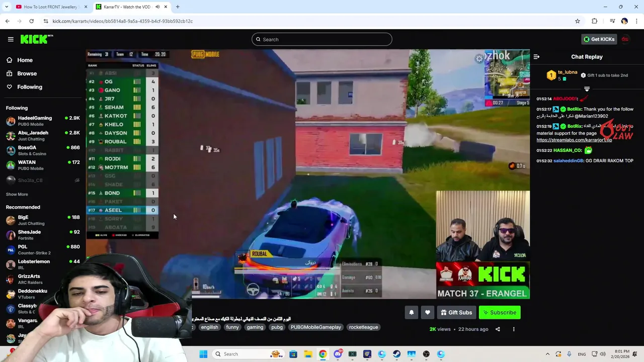
Task: Toggle follow heart button
Action: 427,312
